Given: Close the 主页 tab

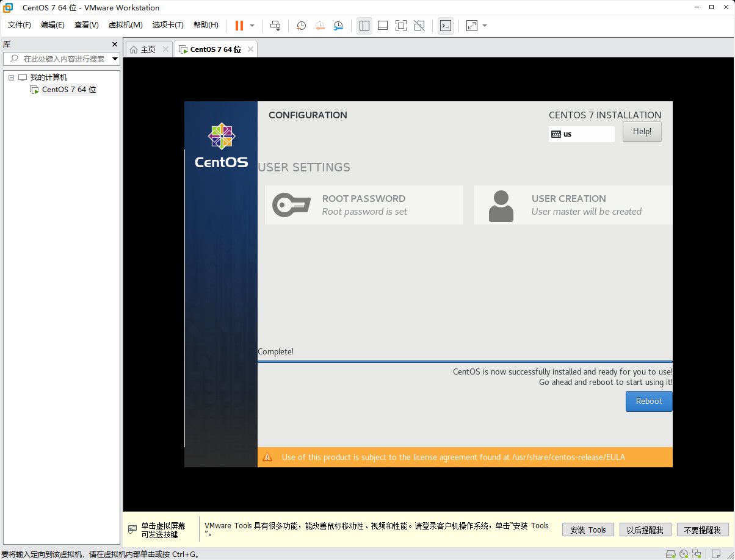Looking at the screenshot, I should (165, 49).
